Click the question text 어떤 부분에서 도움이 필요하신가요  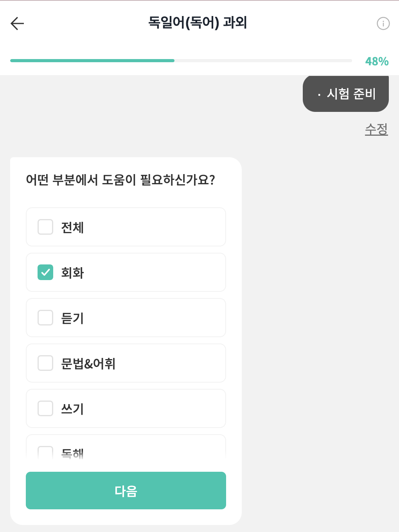pyautogui.click(x=120, y=180)
